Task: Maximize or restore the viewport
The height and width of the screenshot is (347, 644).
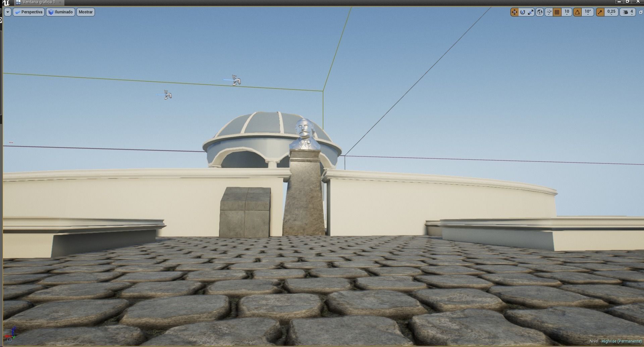Action: click(641, 12)
